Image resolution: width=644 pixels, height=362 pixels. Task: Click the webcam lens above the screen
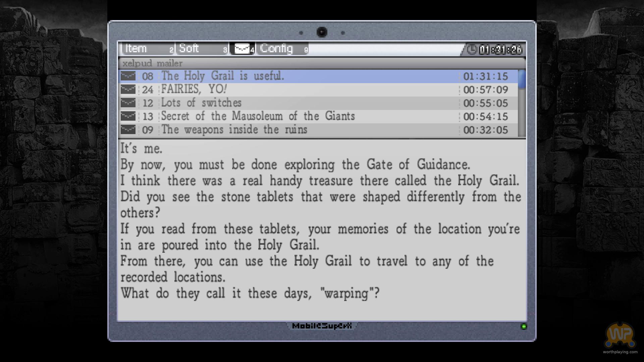[322, 32]
